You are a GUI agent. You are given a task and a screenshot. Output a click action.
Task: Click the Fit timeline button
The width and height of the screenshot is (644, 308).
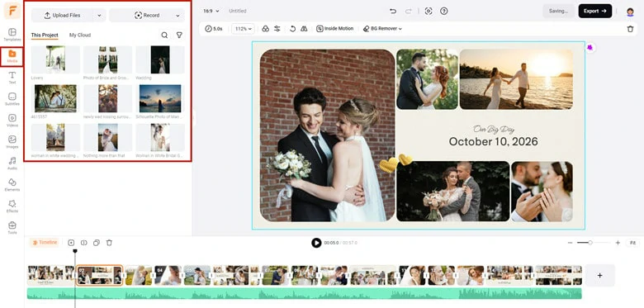pyautogui.click(x=633, y=243)
